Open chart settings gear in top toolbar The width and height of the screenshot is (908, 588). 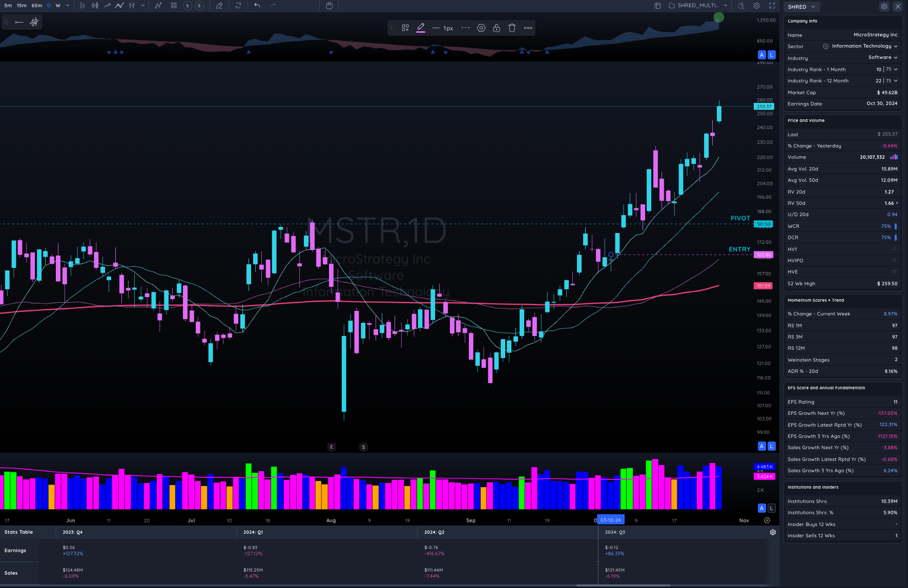click(x=756, y=6)
